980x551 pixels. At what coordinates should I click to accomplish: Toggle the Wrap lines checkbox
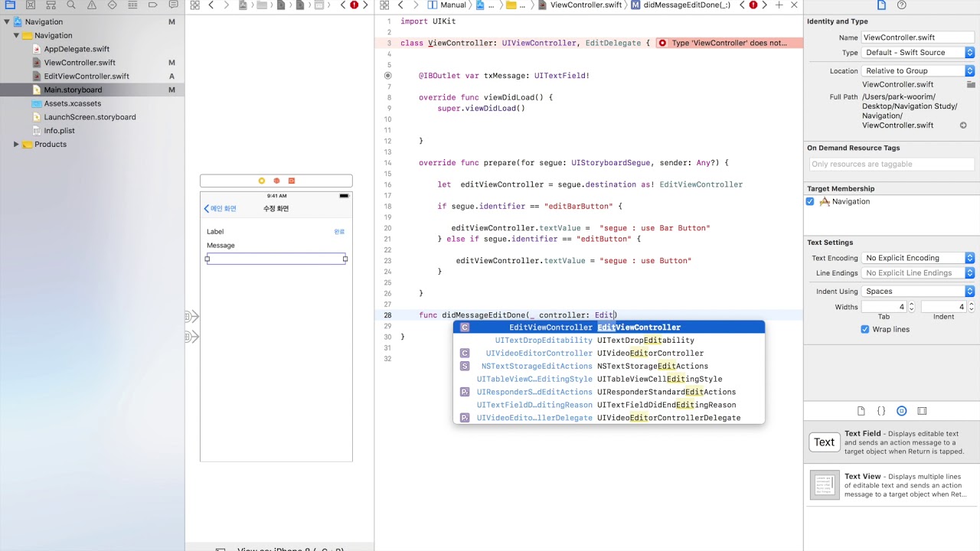click(x=865, y=329)
